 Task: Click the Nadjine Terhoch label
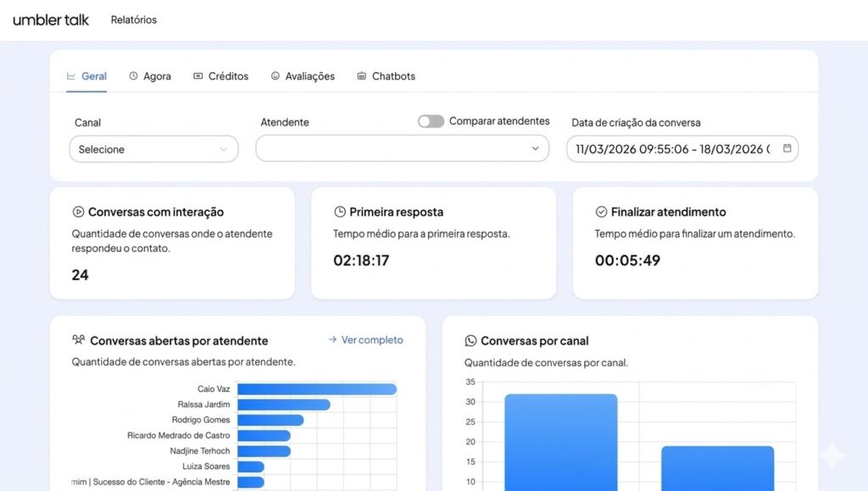coord(200,451)
